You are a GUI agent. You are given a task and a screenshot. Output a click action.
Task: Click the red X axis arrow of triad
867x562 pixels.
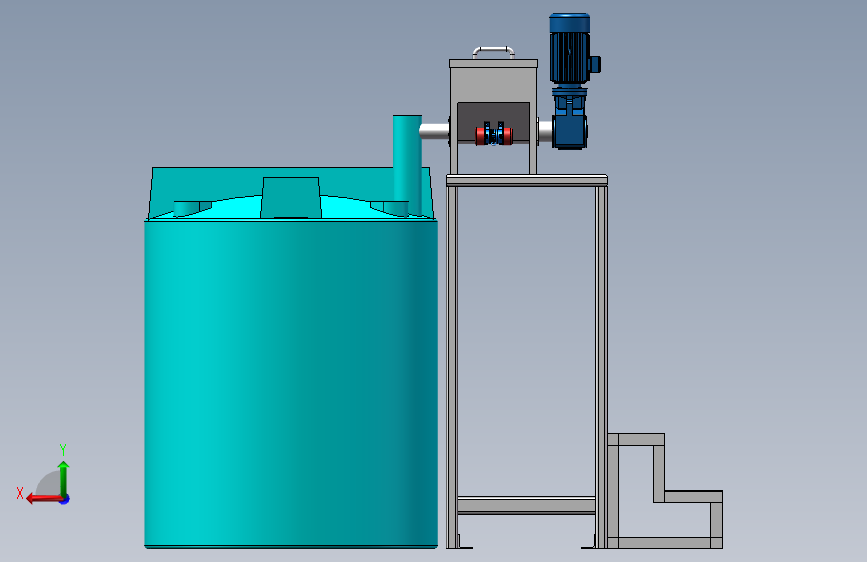tap(43, 499)
